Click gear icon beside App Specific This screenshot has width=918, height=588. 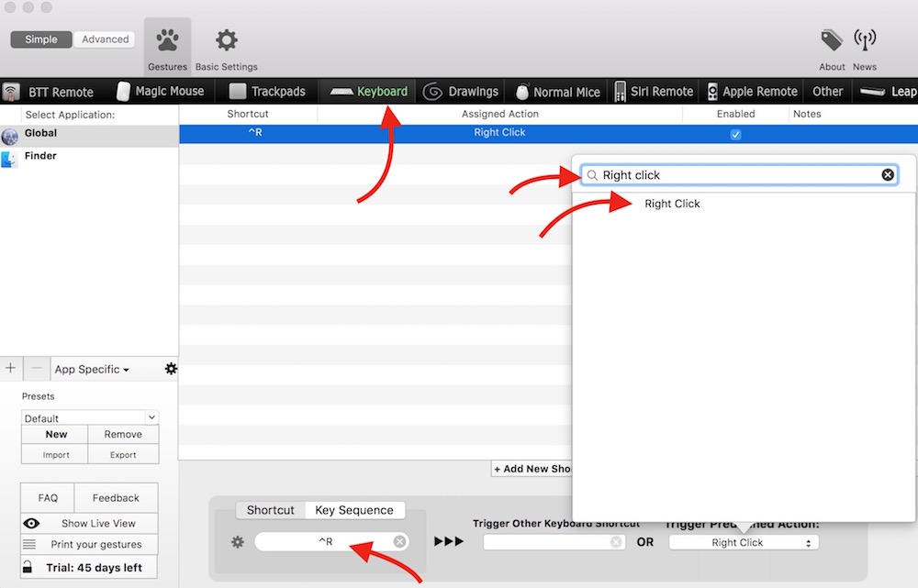[171, 369]
